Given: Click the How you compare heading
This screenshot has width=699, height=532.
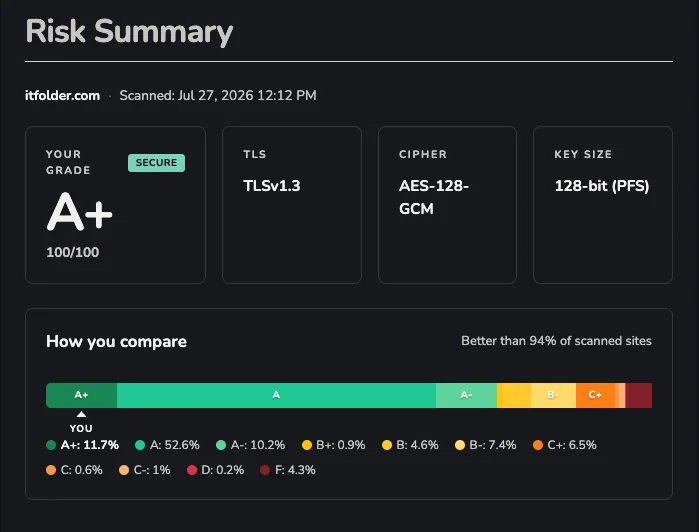Looking at the screenshot, I should [x=116, y=342].
